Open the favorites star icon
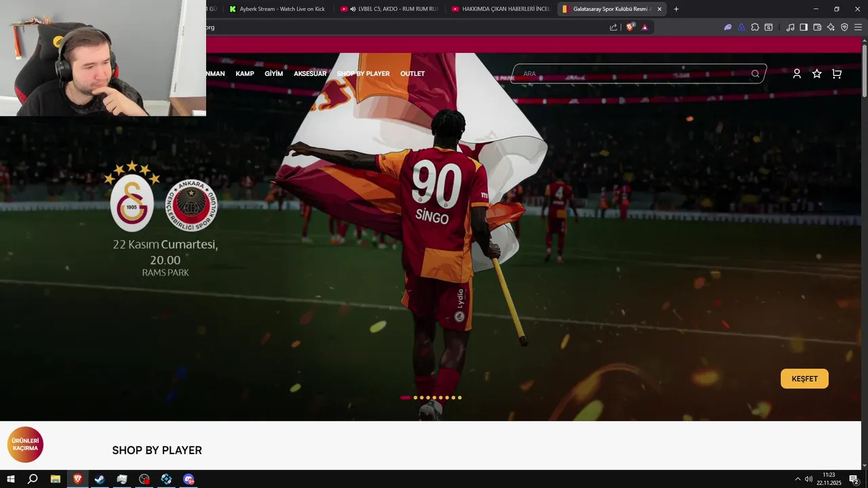This screenshot has width=868, height=488. pyautogui.click(x=816, y=74)
